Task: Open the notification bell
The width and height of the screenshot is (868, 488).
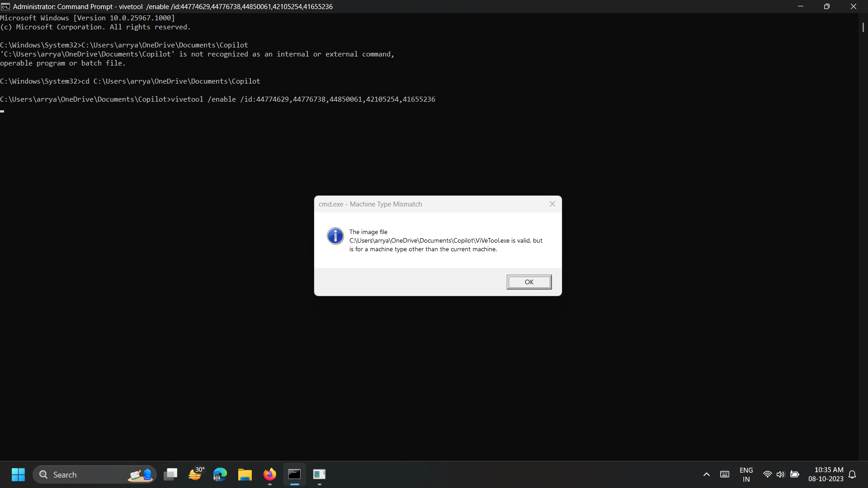Action: [x=852, y=474]
